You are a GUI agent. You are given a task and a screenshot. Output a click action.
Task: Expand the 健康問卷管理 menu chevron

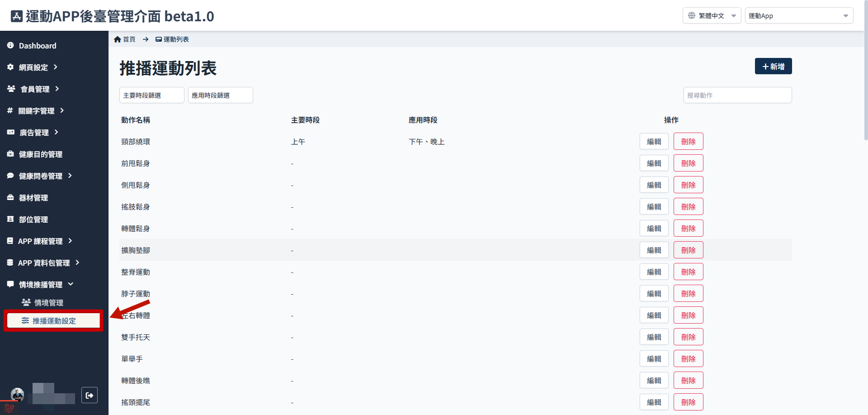(70, 176)
